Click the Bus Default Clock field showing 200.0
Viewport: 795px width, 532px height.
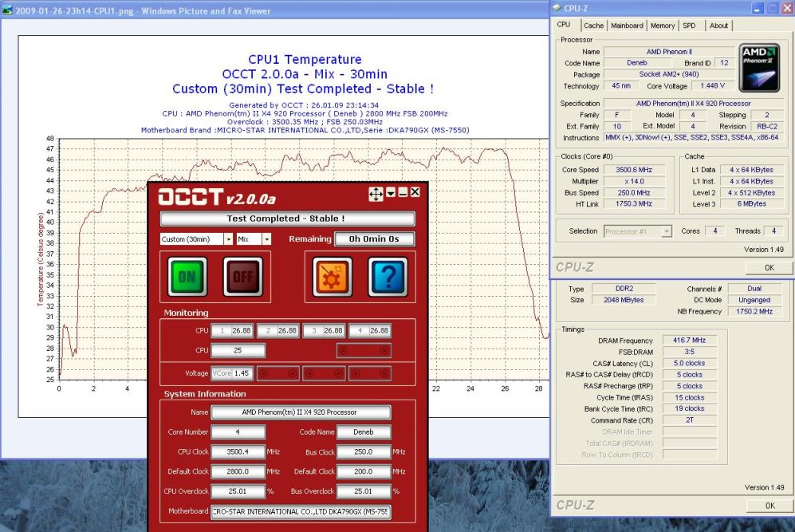(364, 471)
